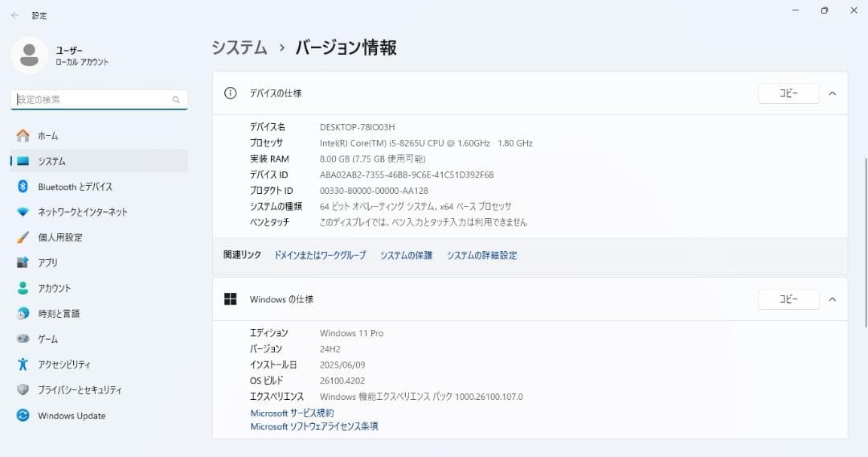This screenshot has width=868, height=457.
Task: Open アクセシビリティ settings
Action: (x=99, y=364)
